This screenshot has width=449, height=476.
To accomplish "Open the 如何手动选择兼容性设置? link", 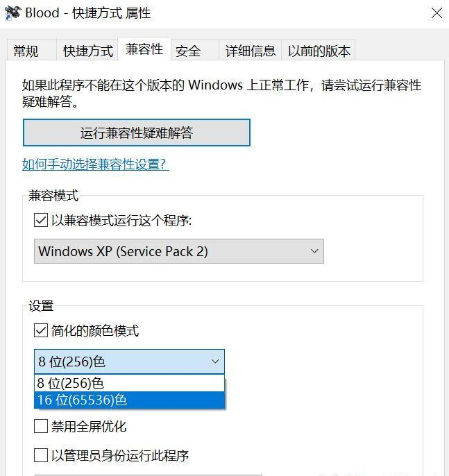I will point(96,164).
